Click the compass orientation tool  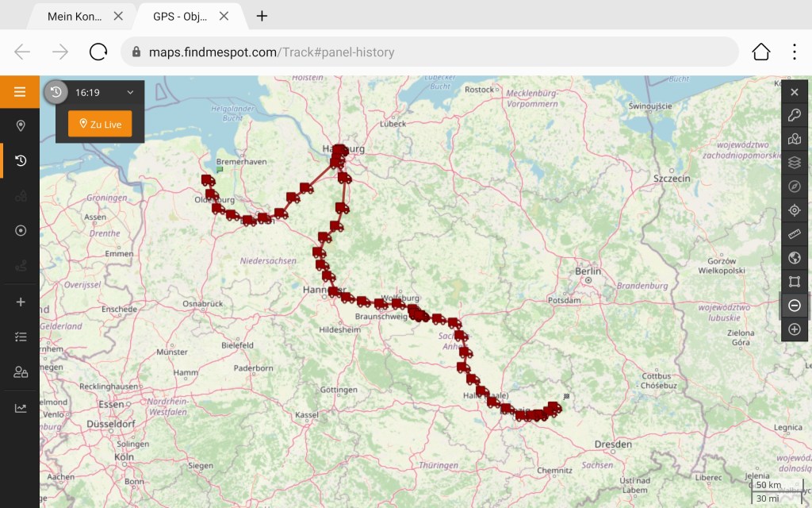pos(795,187)
